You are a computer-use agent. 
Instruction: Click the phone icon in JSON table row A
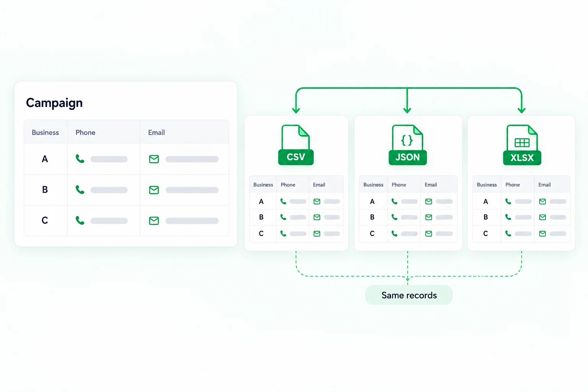(x=394, y=201)
